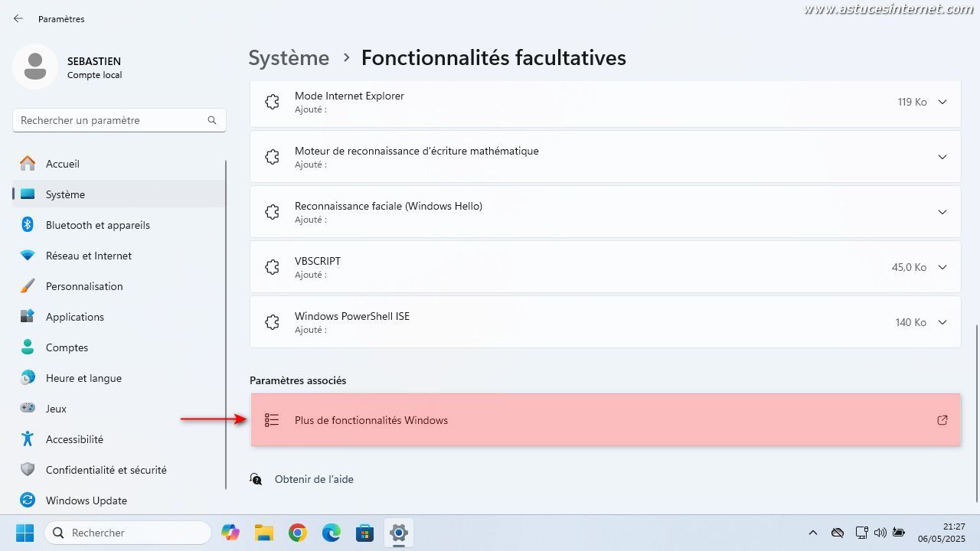Click the list icon beside Plus de fonctionnalités
The width and height of the screenshot is (980, 551).
(272, 420)
